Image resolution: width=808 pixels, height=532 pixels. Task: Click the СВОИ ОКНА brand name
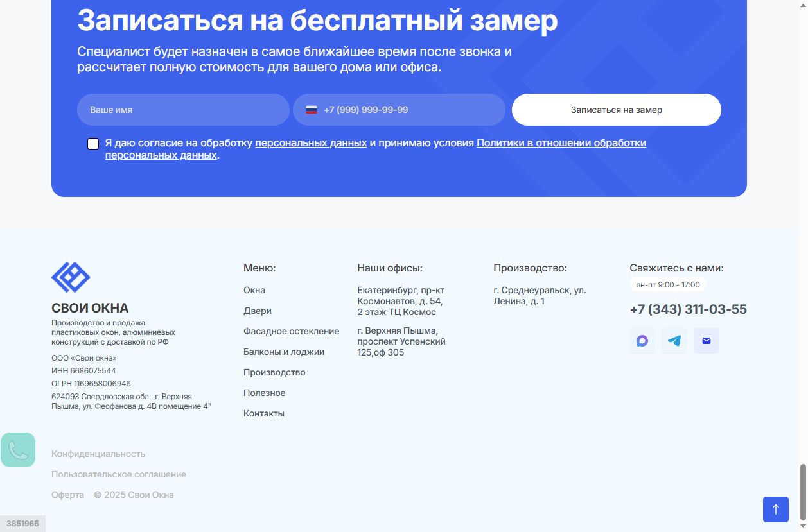tap(90, 308)
